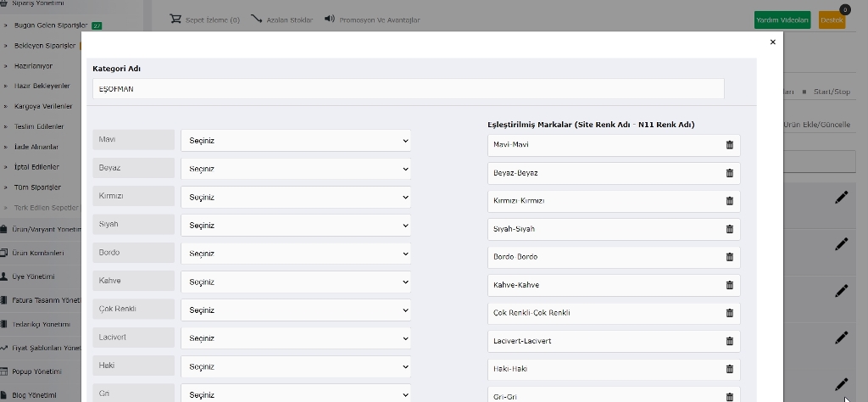Click the Kategori Adı field containing EŞOFMAN
This screenshot has width=868, height=402.
tap(408, 88)
